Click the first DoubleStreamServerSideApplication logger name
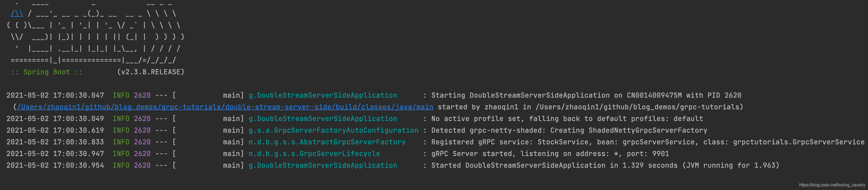868x190 pixels. (x=323, y=95)
